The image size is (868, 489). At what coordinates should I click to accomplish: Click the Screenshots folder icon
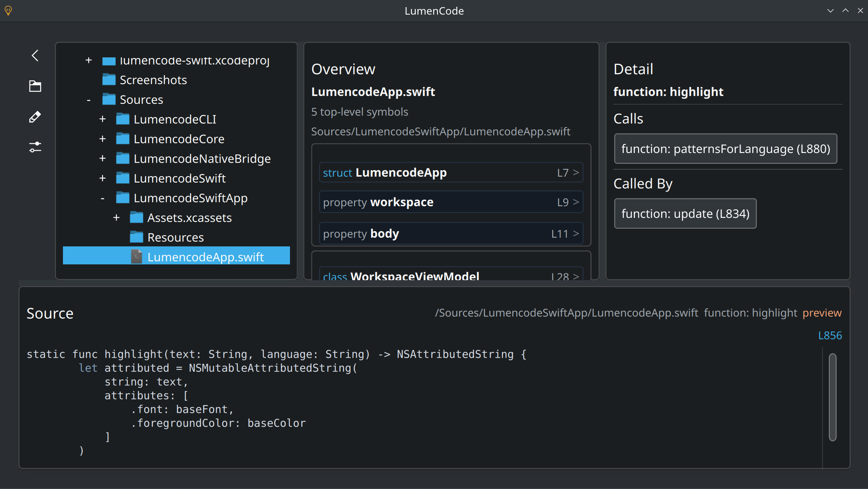point(109,79)
